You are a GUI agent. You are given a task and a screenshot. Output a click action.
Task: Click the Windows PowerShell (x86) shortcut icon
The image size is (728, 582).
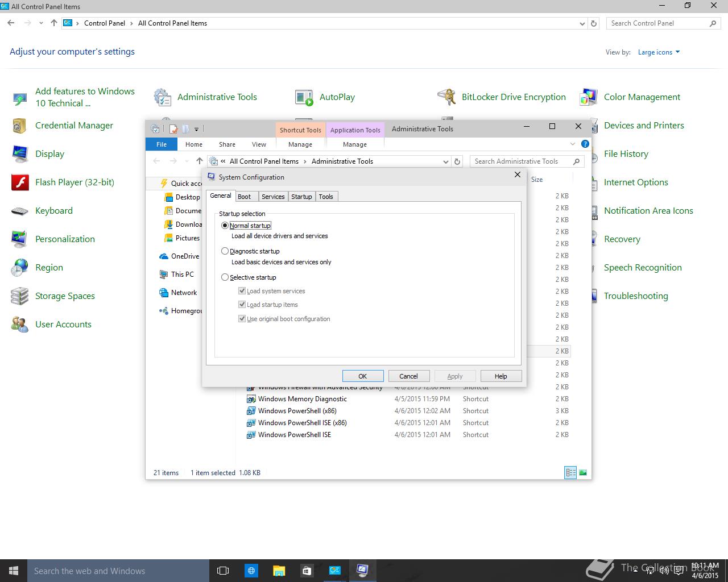click(251, 411)
